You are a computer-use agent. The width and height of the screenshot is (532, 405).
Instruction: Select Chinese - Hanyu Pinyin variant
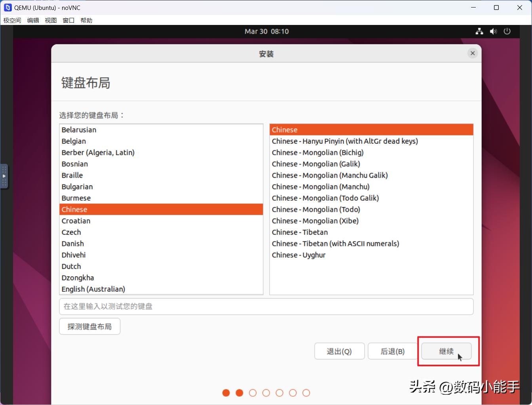[x=372, y=141]
